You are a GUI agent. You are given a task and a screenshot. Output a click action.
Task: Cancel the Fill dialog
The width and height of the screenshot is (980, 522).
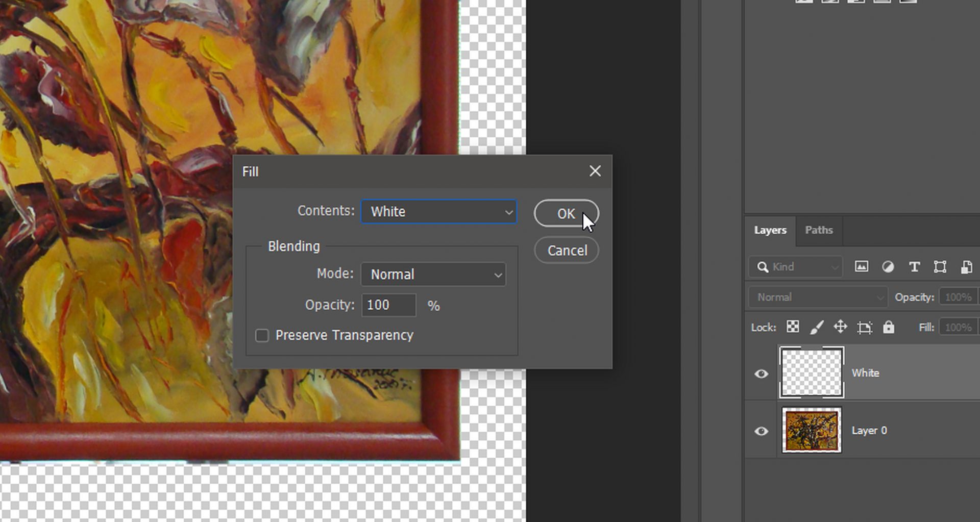tap(567, 251)
